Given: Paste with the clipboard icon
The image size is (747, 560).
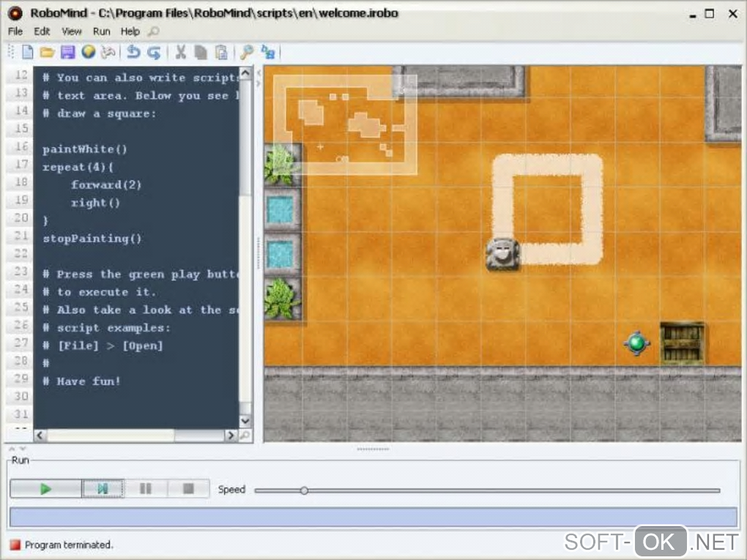Looking at the screenshot, I should click(x=221, y=52).
